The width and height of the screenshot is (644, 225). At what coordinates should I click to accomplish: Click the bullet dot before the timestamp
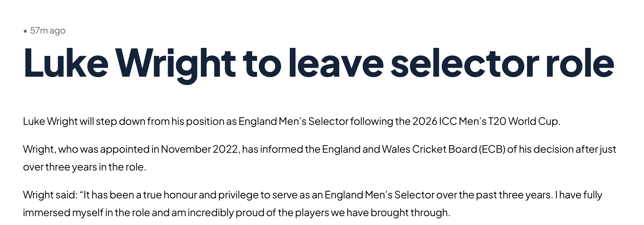(25, 31)
